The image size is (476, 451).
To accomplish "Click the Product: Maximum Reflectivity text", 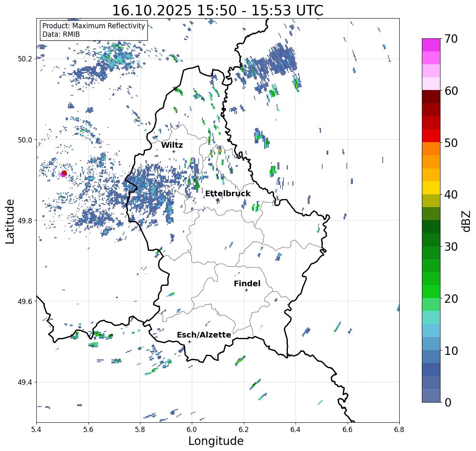I will point(94,26).
